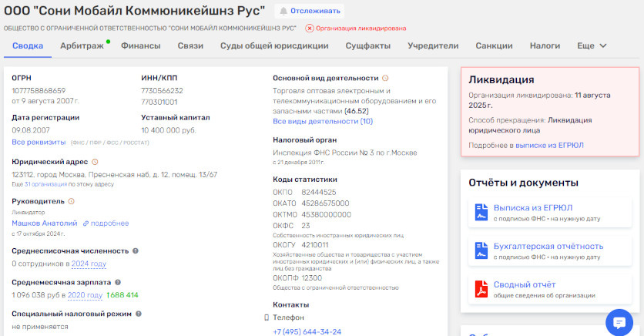Screen dimensions: 644x336
Task: Click the ОКПО code 82444525
Action: [319, 192]
